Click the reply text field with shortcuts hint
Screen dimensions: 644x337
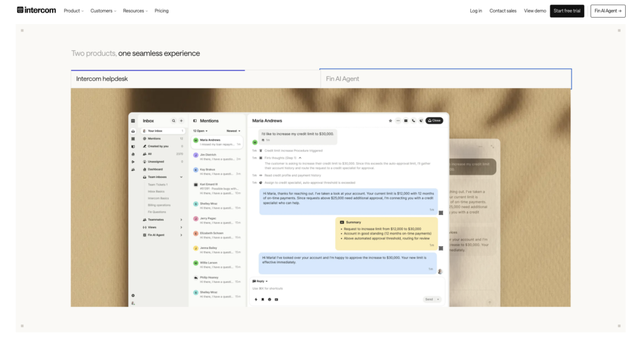(347, 289)
